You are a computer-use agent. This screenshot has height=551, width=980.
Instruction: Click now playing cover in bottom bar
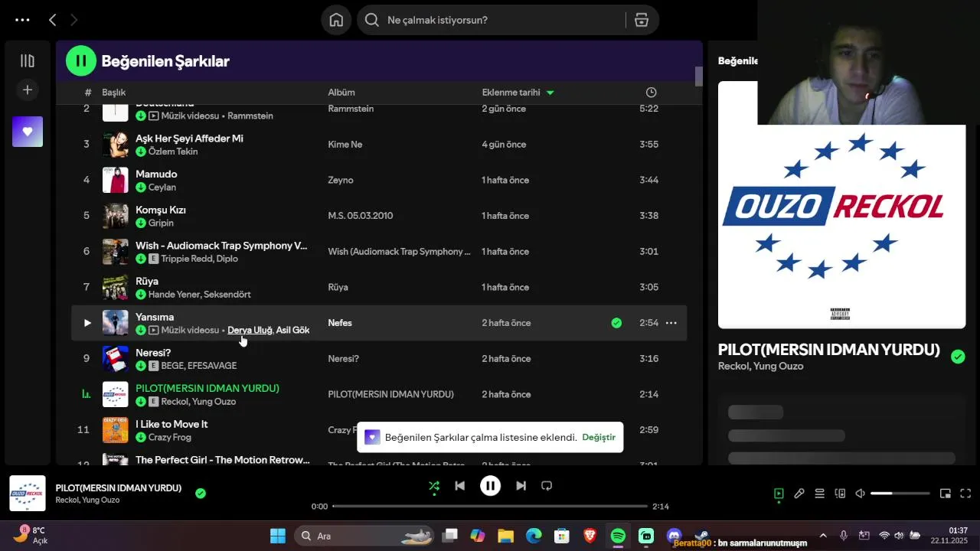(x=28, y=494)
